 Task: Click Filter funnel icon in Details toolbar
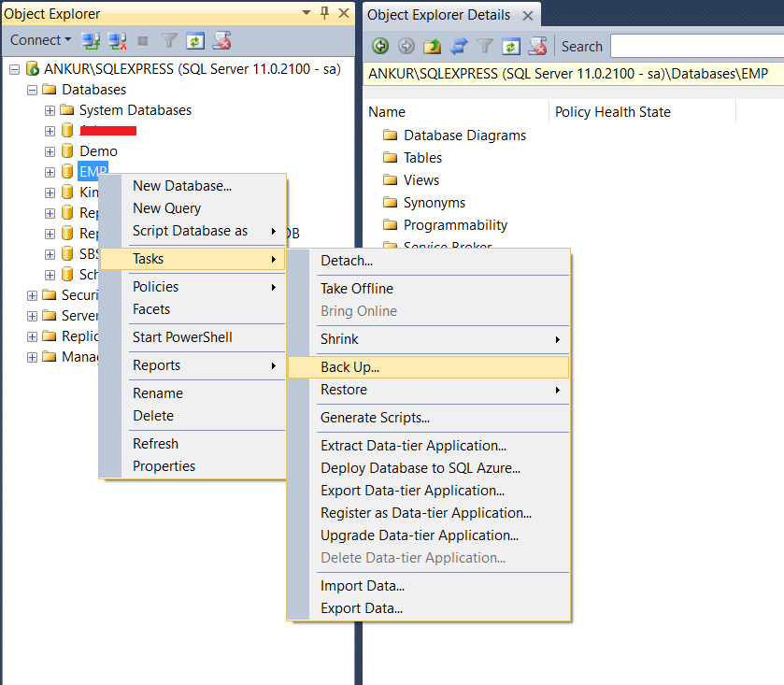click(484, 46)
